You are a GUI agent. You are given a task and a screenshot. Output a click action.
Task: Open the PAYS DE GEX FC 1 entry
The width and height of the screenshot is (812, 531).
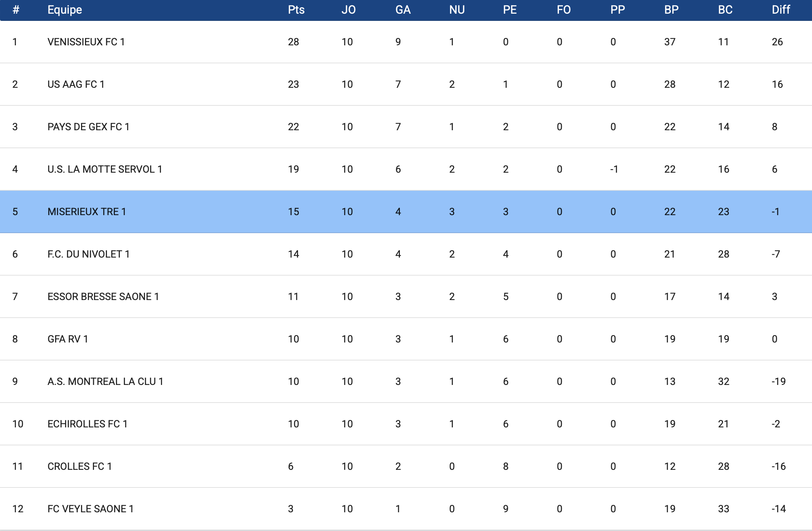[x=88, y=127]
